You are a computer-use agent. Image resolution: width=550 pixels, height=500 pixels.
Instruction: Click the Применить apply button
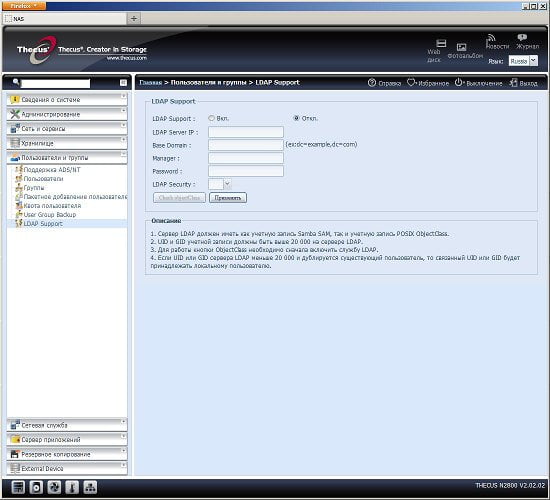(228, 198)
